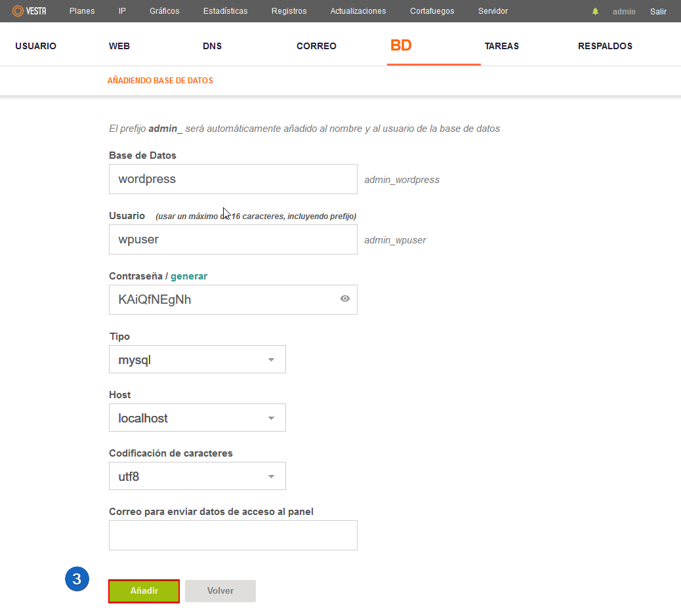The height and width of the screenshot is (616, 681).
Task: Click the 'admin_wpuser' preview text
Action: 395,240
